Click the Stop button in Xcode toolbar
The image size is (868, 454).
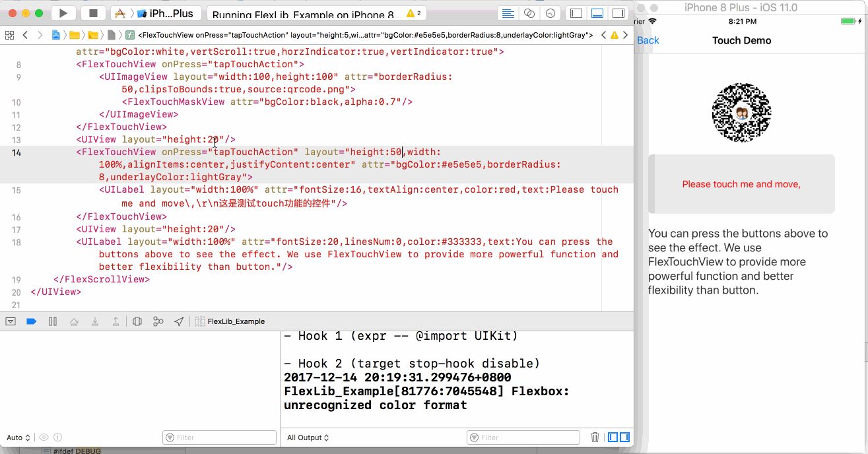click(93, 13)
